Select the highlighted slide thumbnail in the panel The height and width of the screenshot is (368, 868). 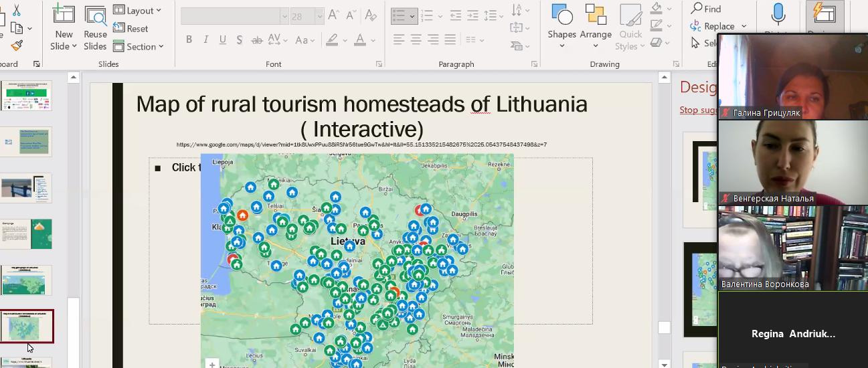point(27,326)
